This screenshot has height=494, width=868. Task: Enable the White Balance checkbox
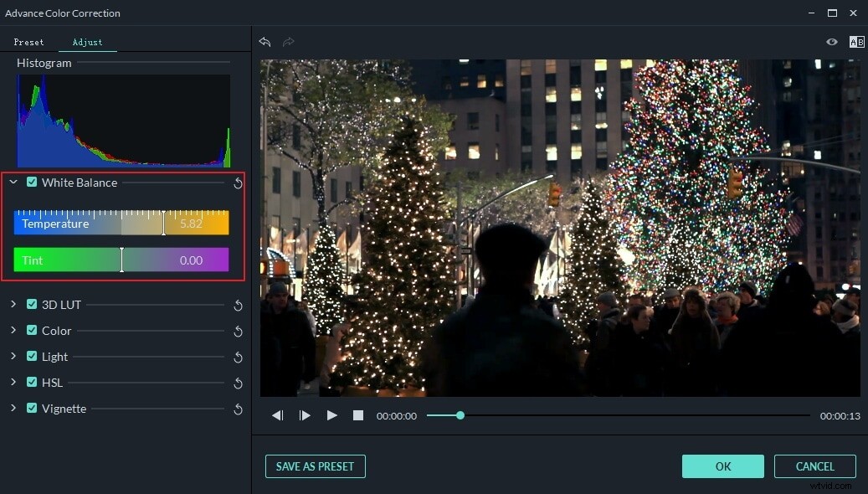(33, 182)
